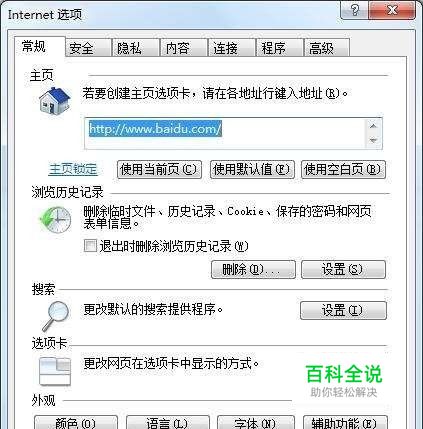Image resolution: width=423 pixels, height=429 pixels.
Task: Toggle the delete browsing history on exit checkbox
Action: click(90, 246)
